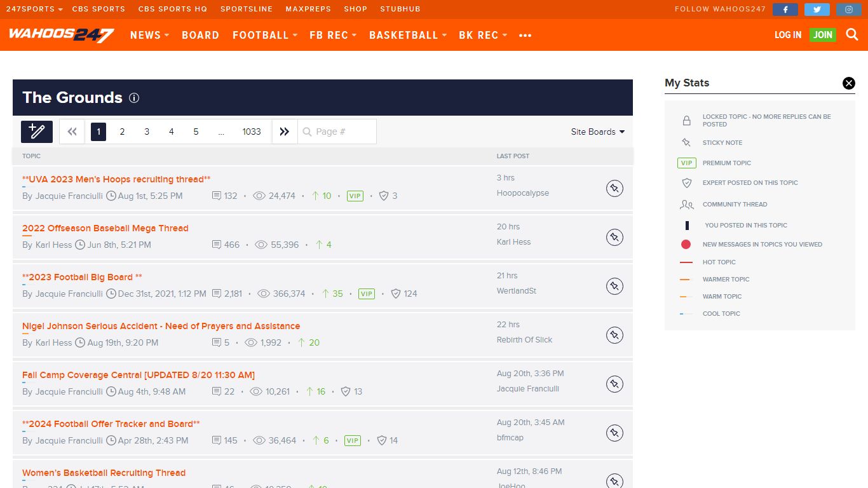Go to the first page with double-left arrows
The height and width of the screenshot is (488, 868).
(x=72, y=132)
